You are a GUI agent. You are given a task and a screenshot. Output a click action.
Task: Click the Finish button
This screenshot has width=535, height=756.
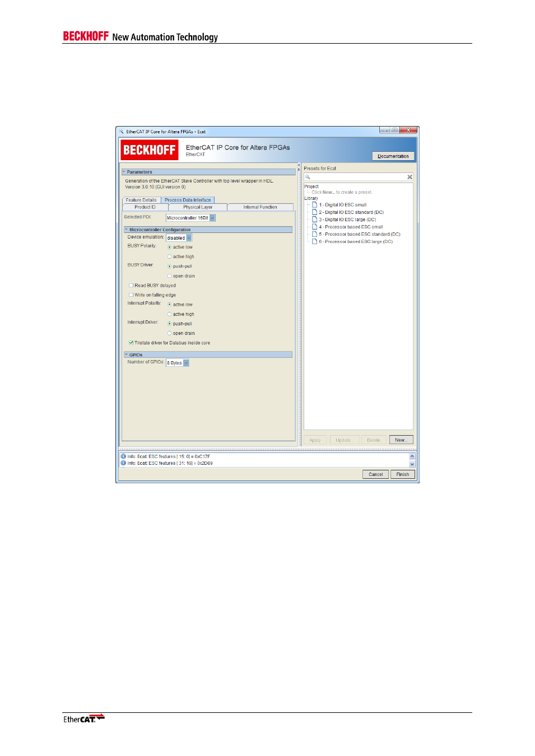click(x=403, y=474)
